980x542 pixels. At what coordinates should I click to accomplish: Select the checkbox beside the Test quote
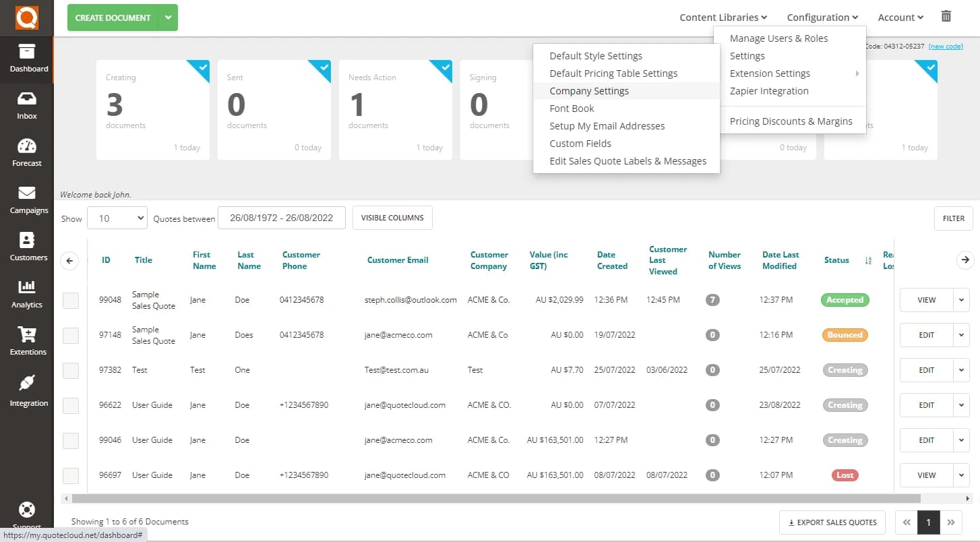(70, 369)
